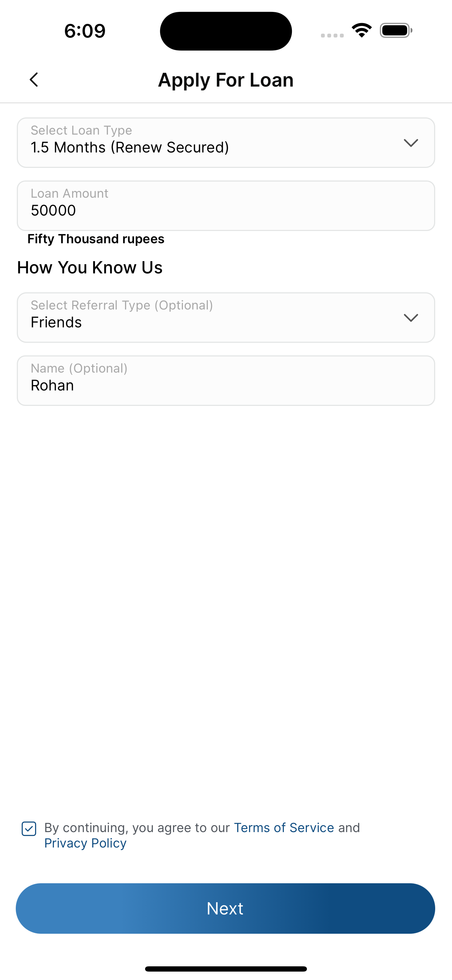Click the How You Know Us heading
The height and width of the screenshot is (980, 452).
point(90,267)
